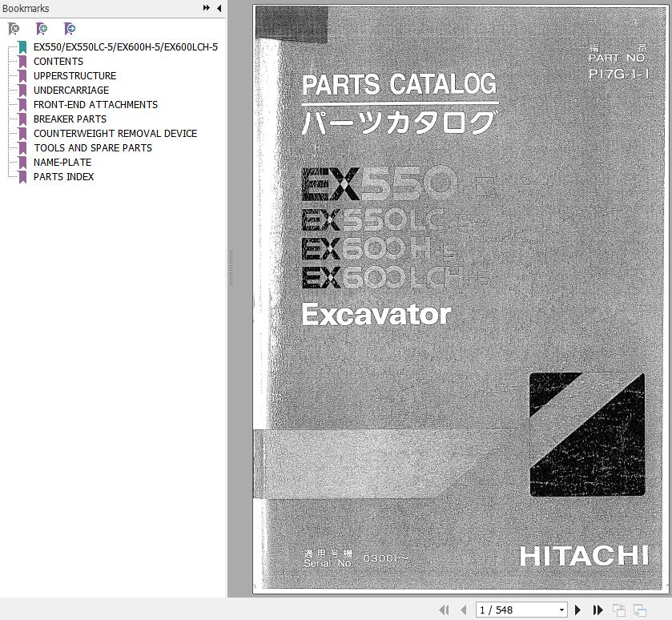Open the UNDERCARRIAGE bookmark
672x620 pixels.
[x=71, y=90]
